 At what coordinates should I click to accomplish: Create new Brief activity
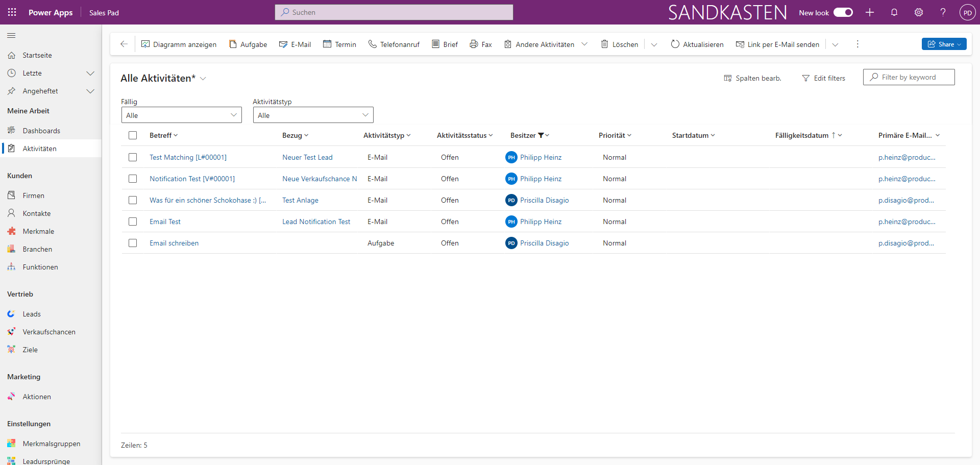click(x=445, y=44)
